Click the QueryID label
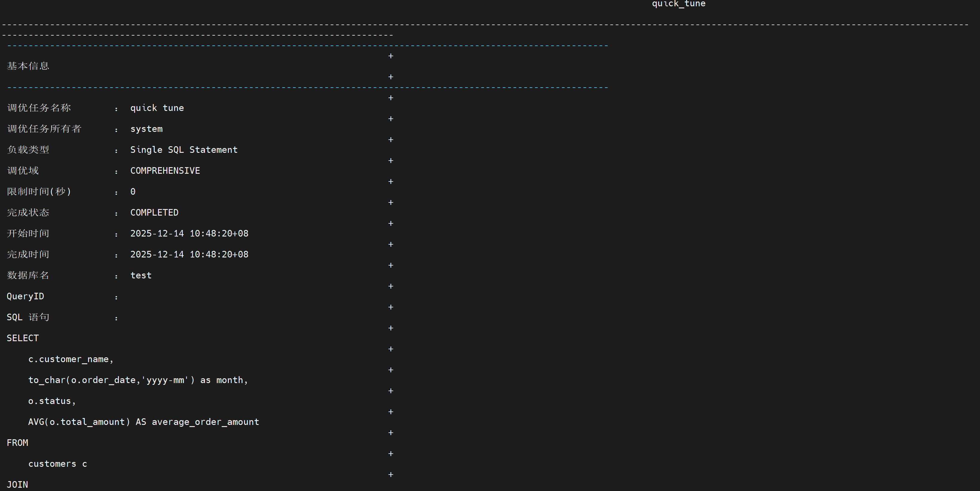Viewport: 980px width, 491px height. coord(25,297)
